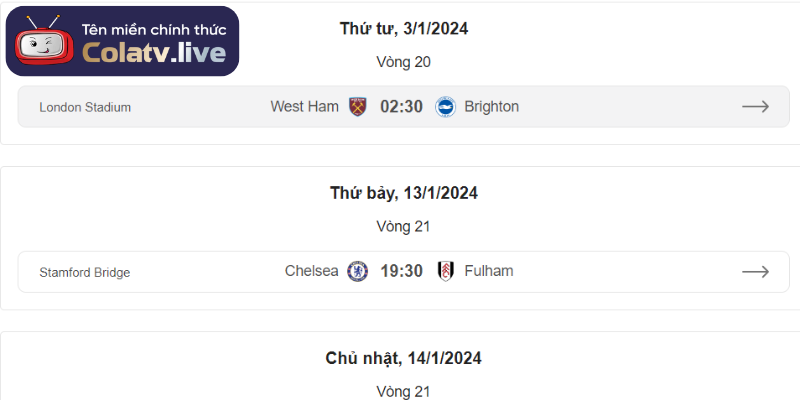Open Chelsea vs Fulham match arrow

coord(755,271)
